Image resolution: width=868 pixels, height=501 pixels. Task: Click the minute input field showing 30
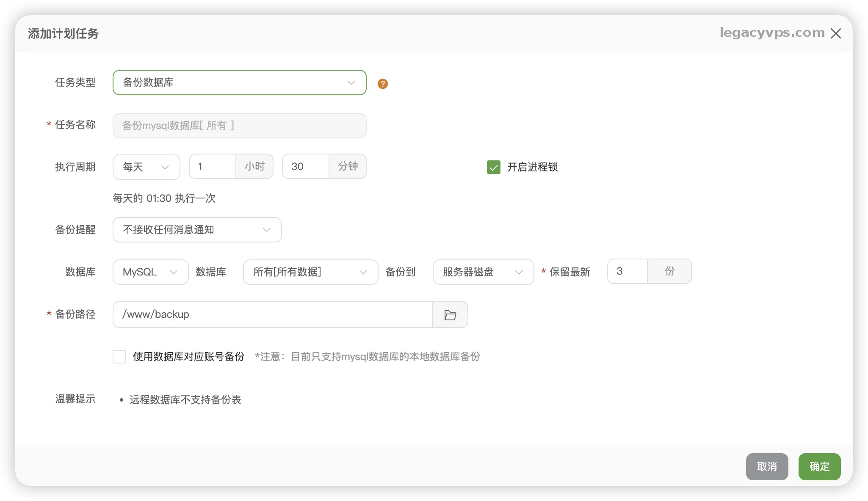coord(305,167)
